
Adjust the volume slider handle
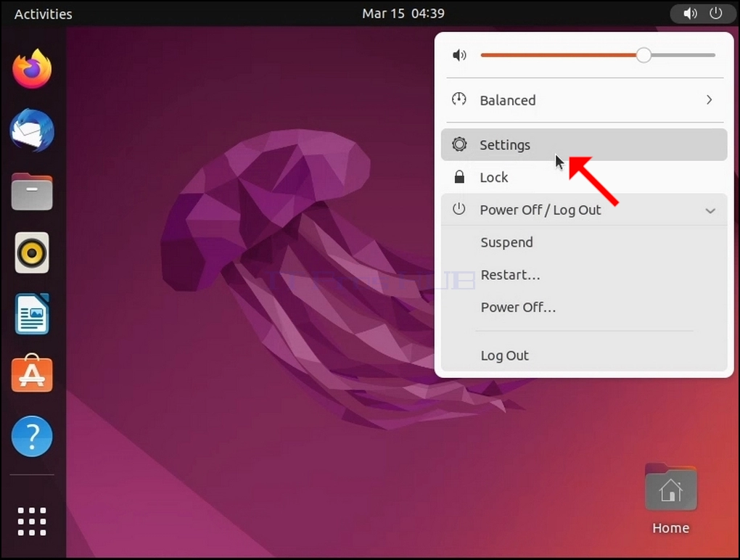click(x=644, y=55)
